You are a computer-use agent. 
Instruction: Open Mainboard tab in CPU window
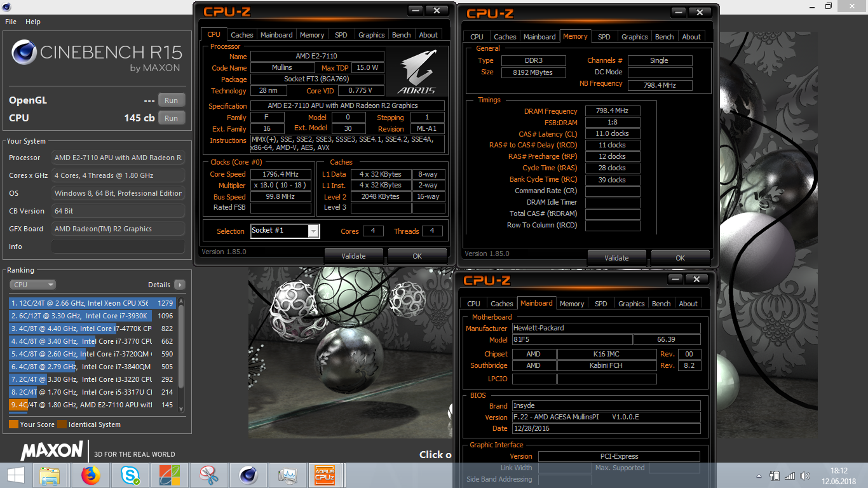pyautogui.click(x=276, y=35)
